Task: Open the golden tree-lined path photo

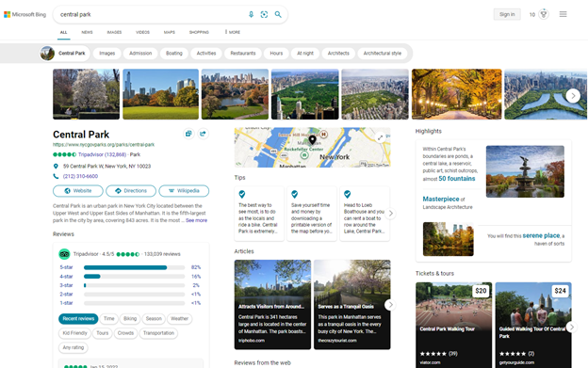Action: (456, 94)
